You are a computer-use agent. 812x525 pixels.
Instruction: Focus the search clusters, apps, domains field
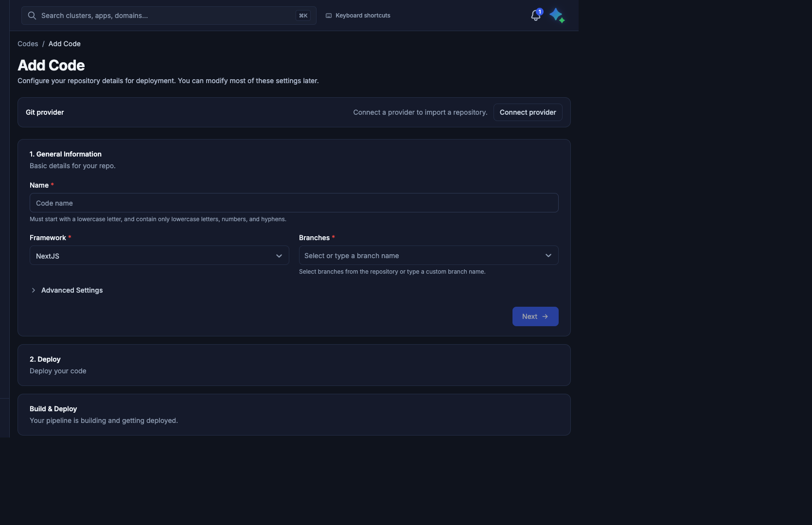(x=169, y=16)
